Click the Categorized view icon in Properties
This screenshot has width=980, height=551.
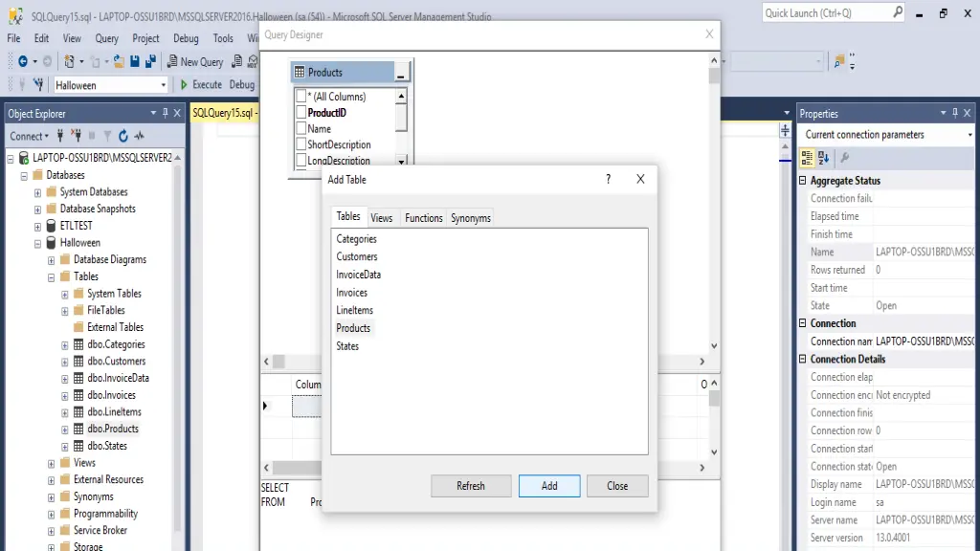(807, 158)
